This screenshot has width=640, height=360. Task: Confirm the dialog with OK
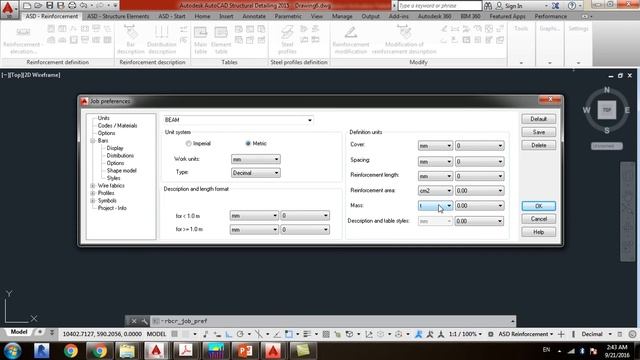(x=538, y=206)
